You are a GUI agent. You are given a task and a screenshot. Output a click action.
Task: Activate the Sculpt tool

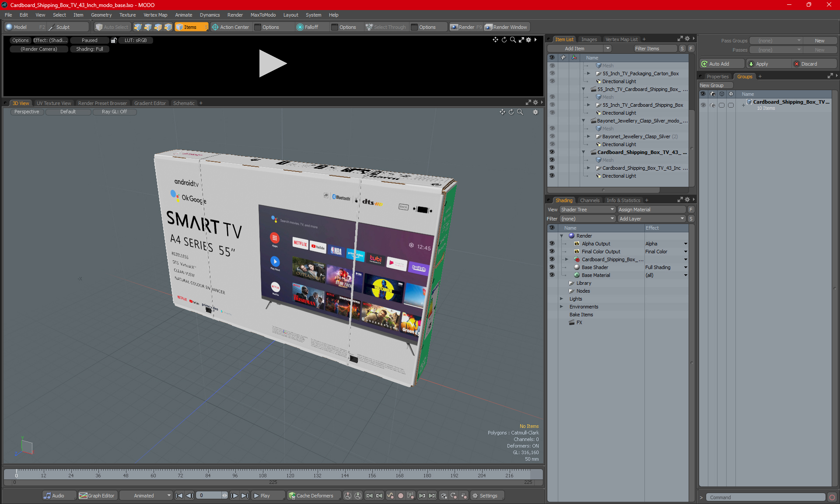(63, 27)
